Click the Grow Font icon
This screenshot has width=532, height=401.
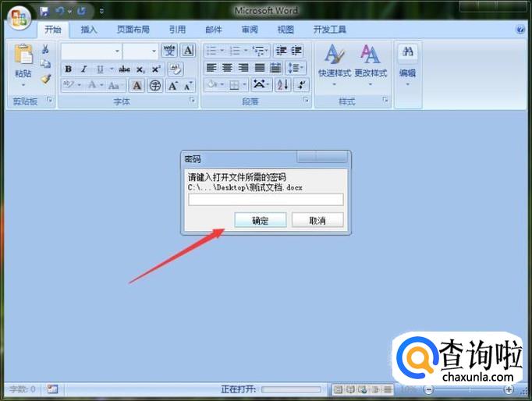click(172, 86)
